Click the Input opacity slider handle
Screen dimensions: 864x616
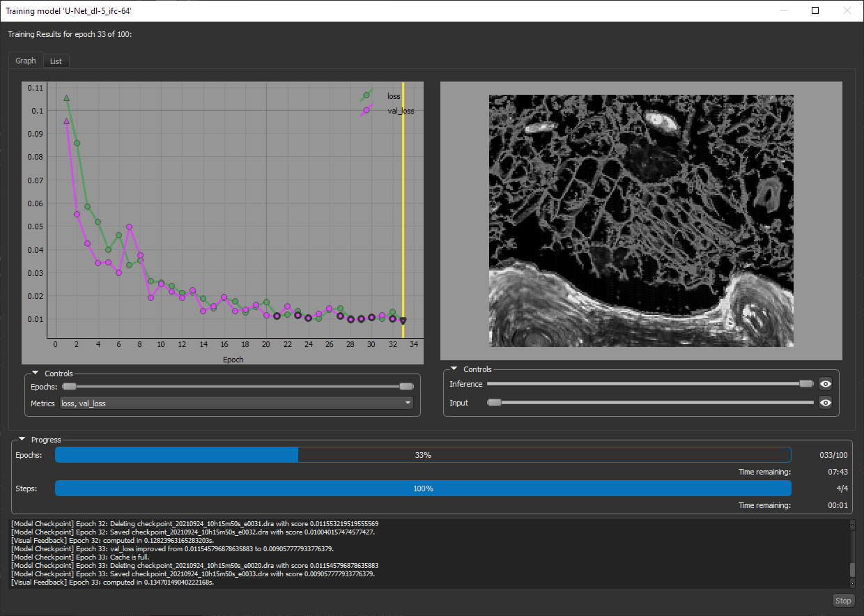point(494,403)
